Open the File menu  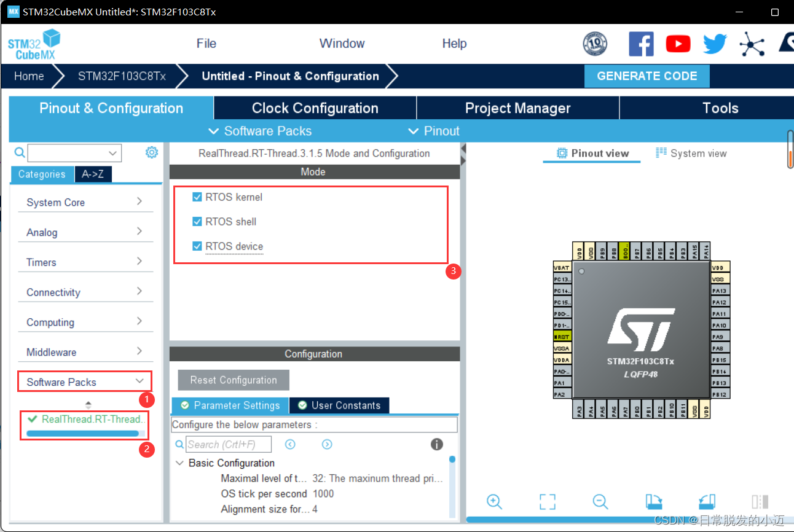pos(206,44)
